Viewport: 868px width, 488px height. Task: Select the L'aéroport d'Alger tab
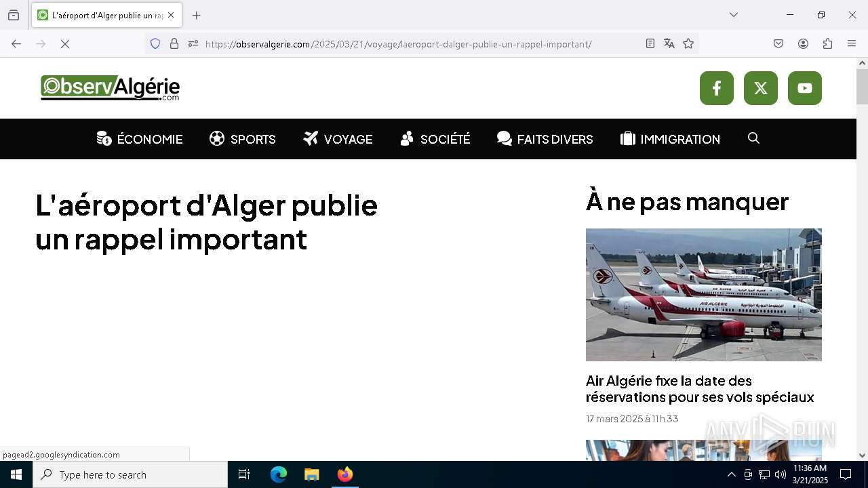click(x=106, y=15)
